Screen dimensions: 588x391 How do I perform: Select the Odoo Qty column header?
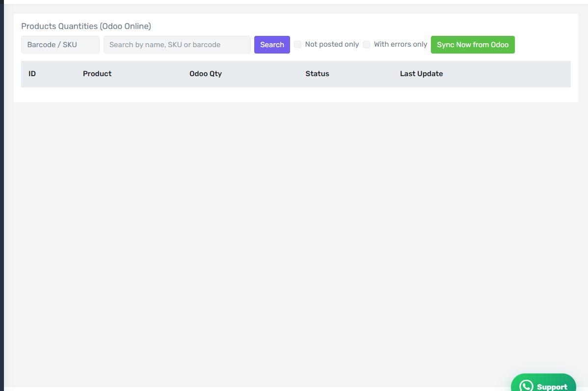(x=206, y=74)
